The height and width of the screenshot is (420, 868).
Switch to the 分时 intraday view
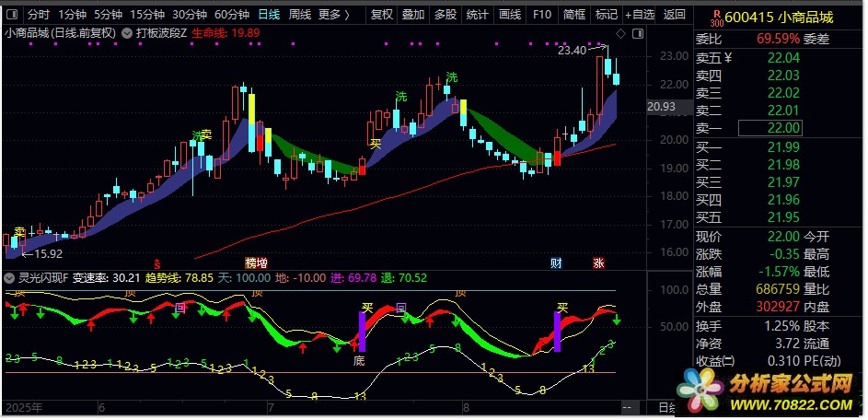[39, 15]
